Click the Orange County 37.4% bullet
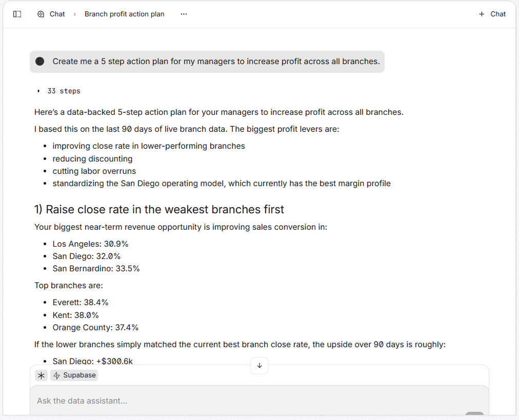This screenshot has width=519, height=420. pyautogui.click(x=95, y=327)
